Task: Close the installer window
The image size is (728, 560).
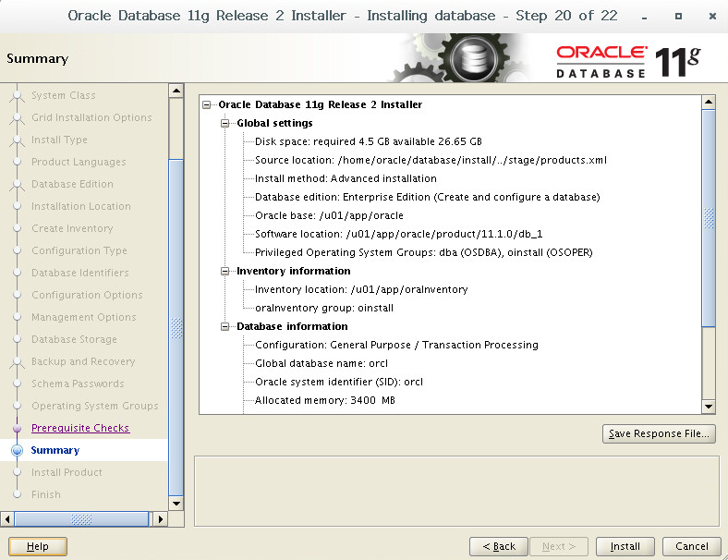Action: [712, 17]
